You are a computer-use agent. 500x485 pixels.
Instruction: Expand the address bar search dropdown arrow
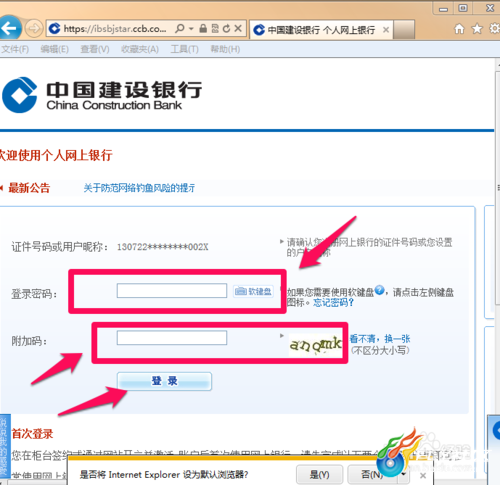pos(191,29)
